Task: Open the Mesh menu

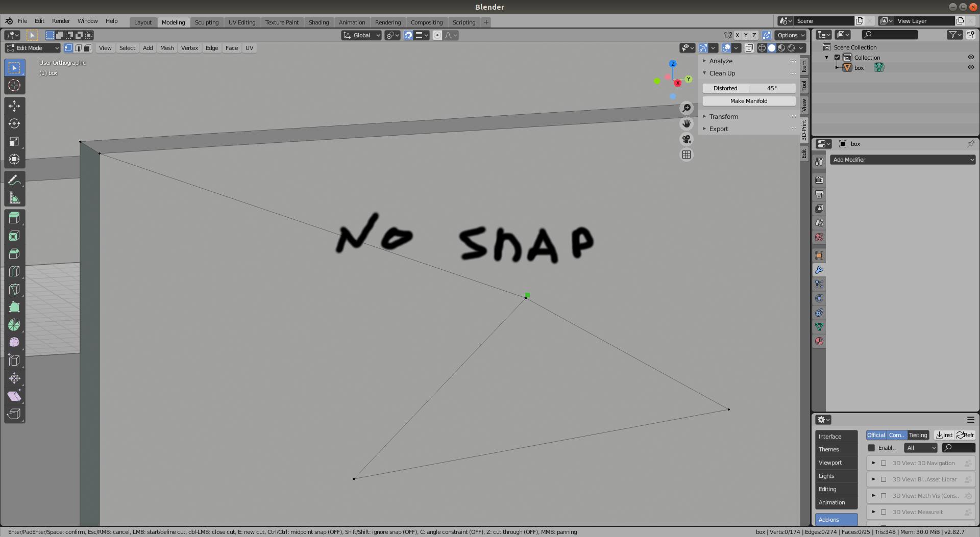Action: pyautogui.click(x=166, y=47)
